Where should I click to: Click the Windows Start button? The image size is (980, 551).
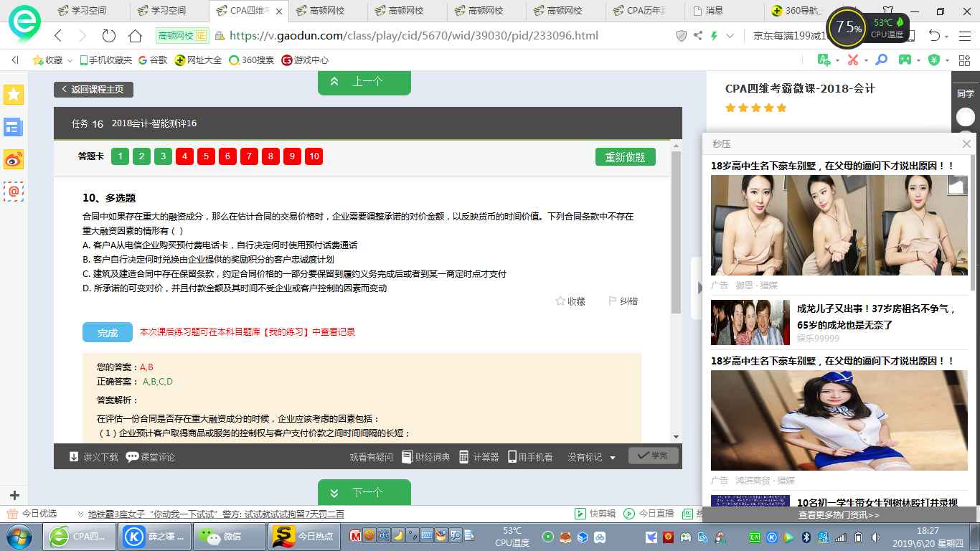[x=19, y=536]
